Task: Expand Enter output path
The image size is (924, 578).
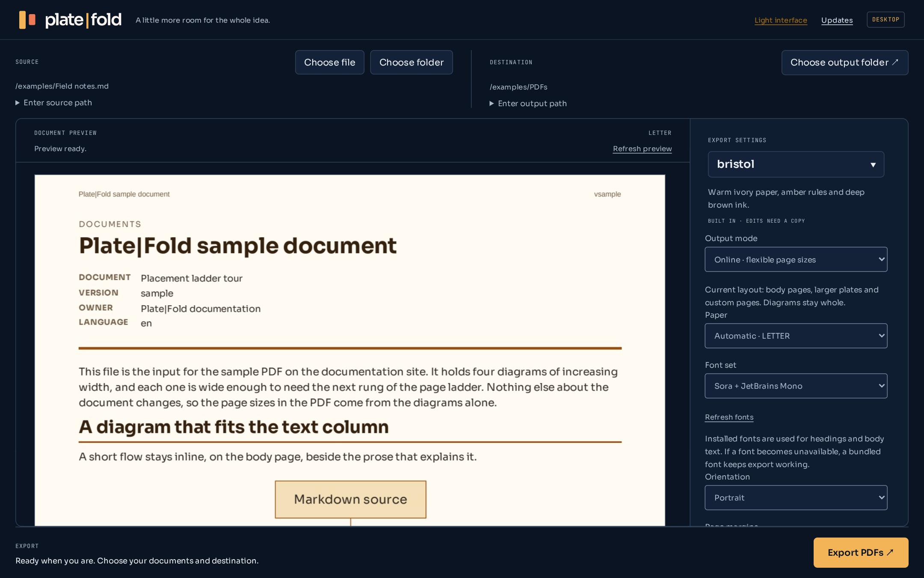Action: [528, 104]
